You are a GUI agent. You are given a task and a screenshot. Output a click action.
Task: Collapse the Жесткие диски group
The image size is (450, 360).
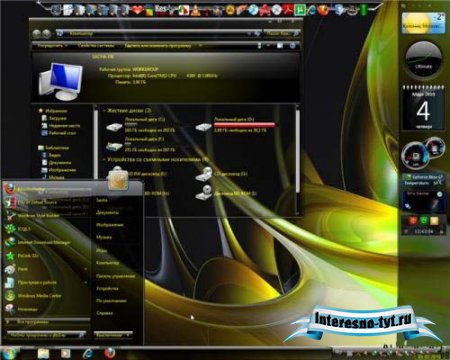click(x=104, y=110)
